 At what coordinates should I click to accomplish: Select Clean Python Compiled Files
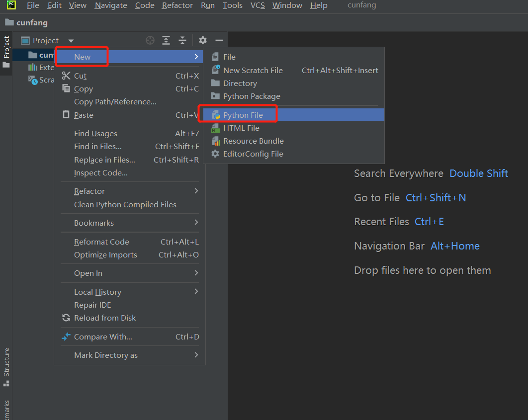(130, 205)
